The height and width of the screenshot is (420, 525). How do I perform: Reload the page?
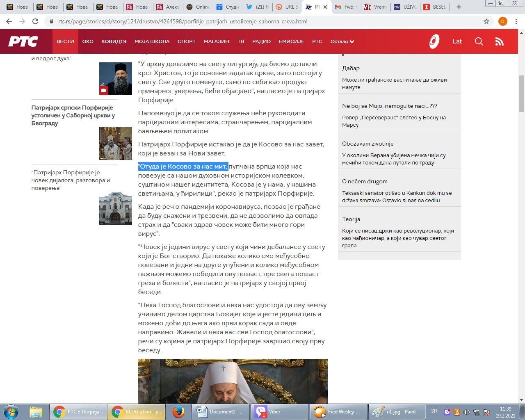35,21
